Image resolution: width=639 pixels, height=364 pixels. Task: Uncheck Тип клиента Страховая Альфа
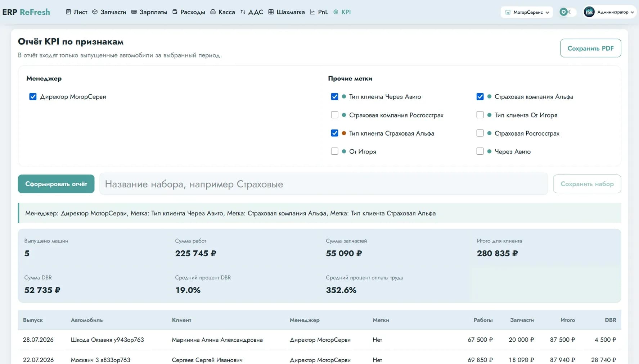pyautogui.click(x=334, y=133)
